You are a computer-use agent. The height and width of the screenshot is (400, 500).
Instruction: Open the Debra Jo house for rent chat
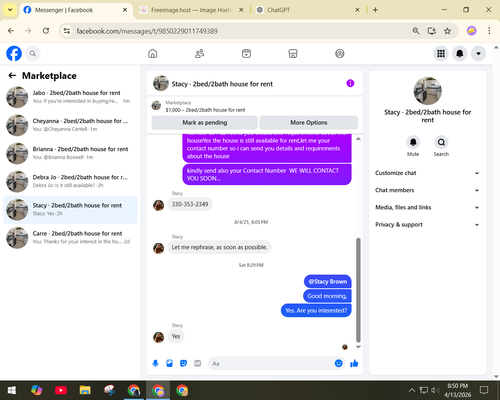pyautogui.click(x=70, y=181)
